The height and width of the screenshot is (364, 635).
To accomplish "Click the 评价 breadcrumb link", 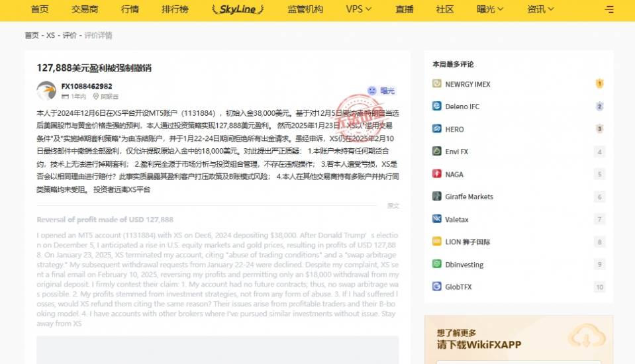I will tap(70, 35).
